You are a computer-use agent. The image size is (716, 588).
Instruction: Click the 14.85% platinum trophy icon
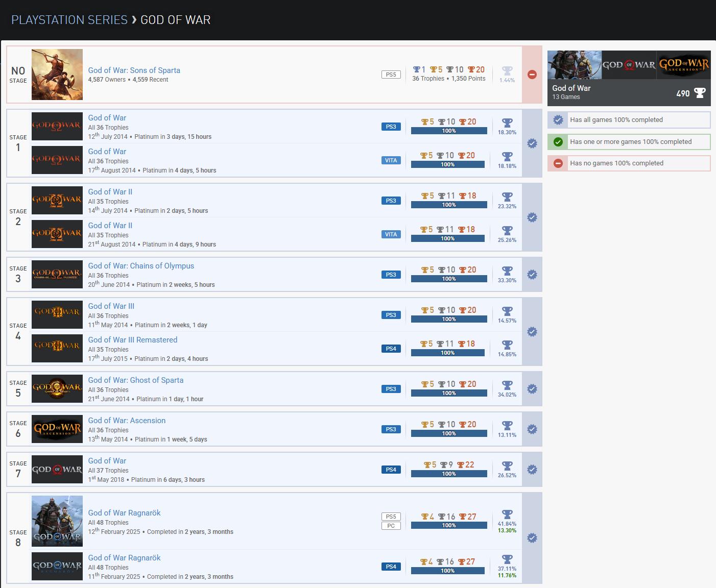coord(507,345)
